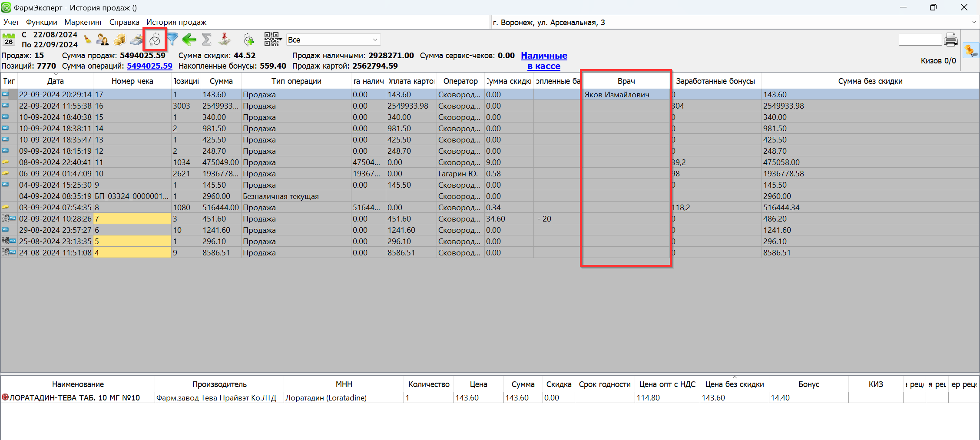980x440 pixels.
Task: Click the highlighted stethoscope doctor icon
Action: tap(155, 40)
